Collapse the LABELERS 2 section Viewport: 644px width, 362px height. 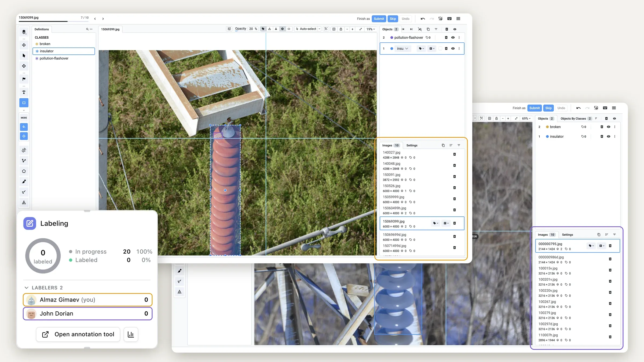27,288
